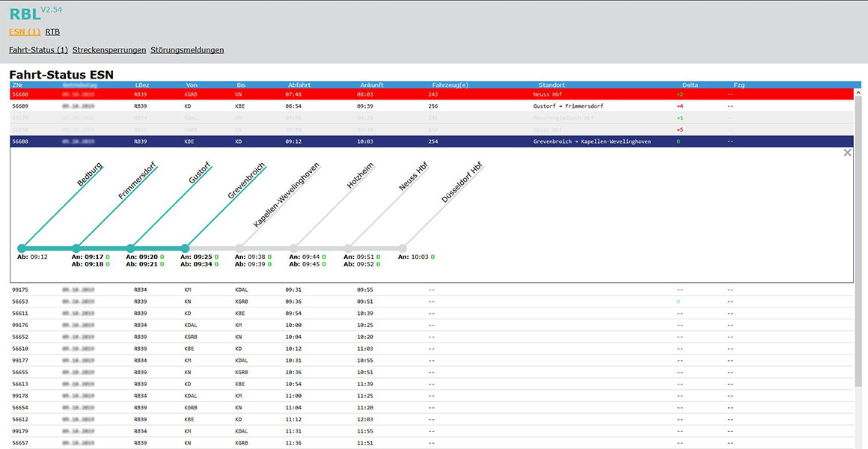Collapse the highlighted train 56608 row

click(433, 141)
